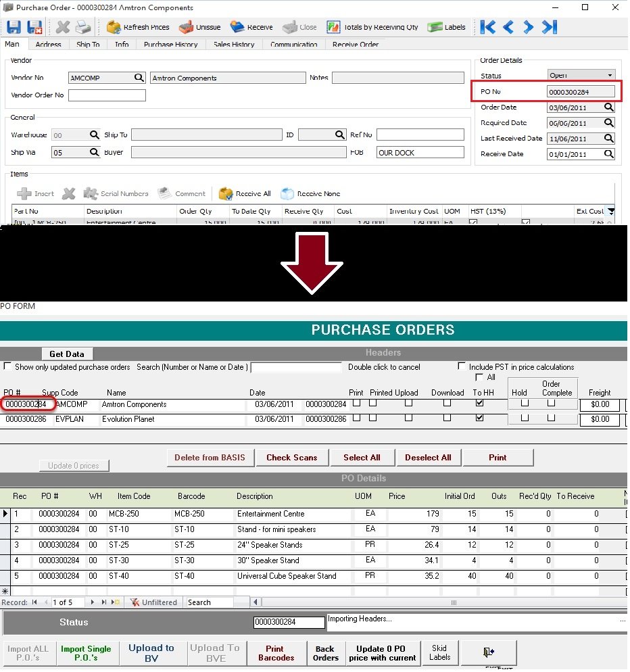Click the Labels toolbar button
This screenshot has width=630, height=672.
pos(447,28)
